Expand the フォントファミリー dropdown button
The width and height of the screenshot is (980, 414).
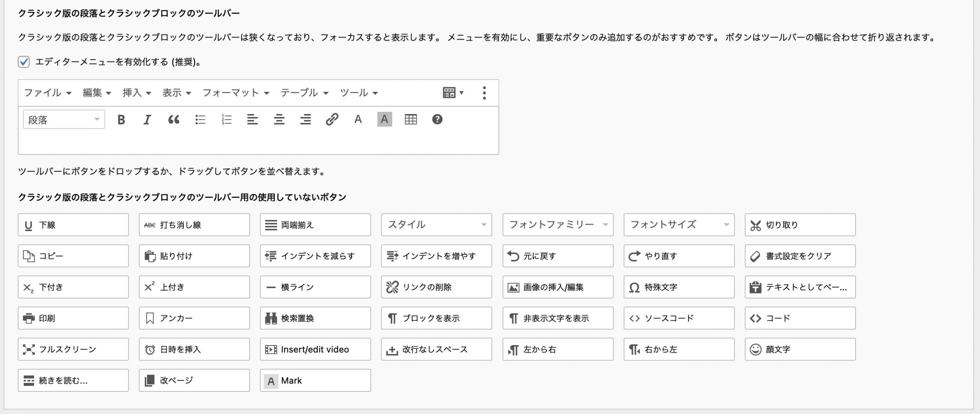[558, 225]
